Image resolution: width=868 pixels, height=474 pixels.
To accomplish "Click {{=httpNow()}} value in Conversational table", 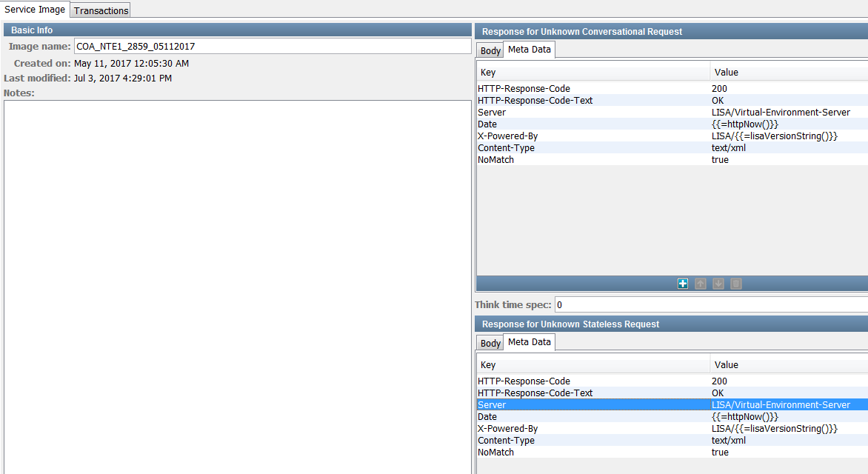I will point(744,124).
